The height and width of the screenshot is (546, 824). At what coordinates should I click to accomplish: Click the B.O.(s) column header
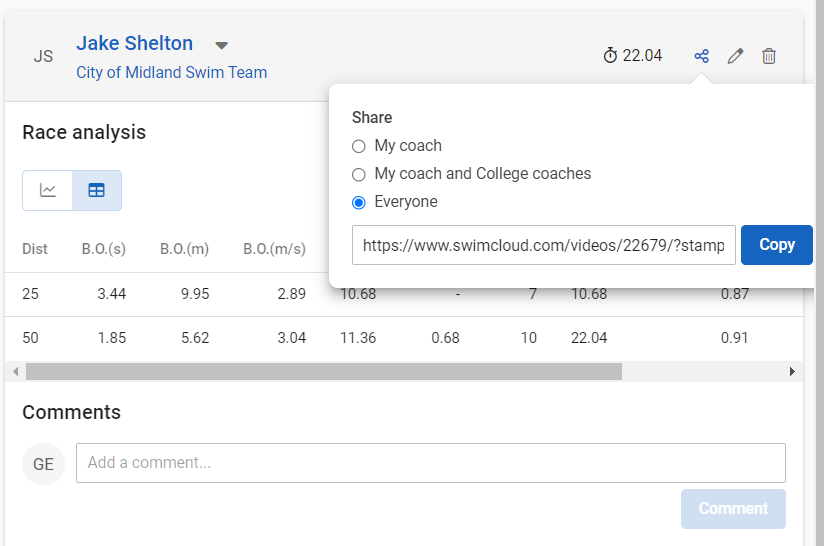[104, 249]
